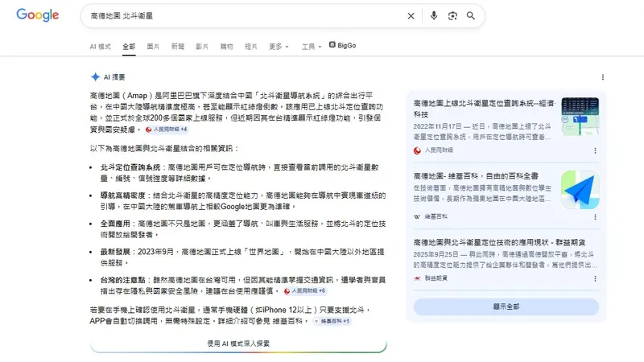
Task: Open the 新聞 tab
Action: pos(178,47)
